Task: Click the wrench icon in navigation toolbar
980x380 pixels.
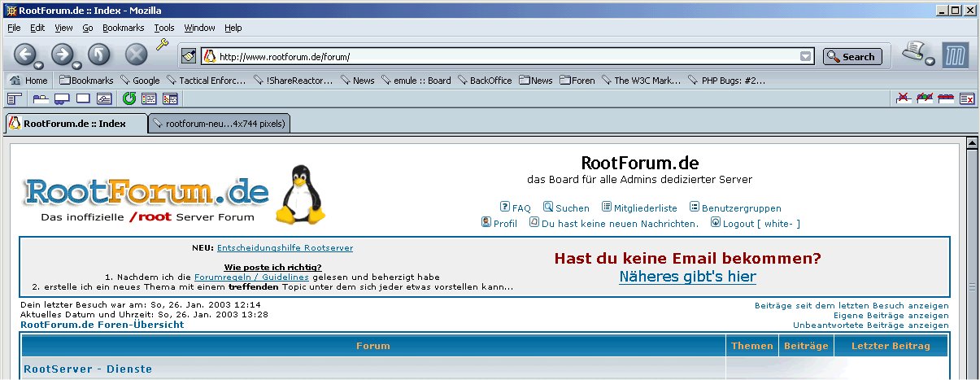Action: coord(161,44)
